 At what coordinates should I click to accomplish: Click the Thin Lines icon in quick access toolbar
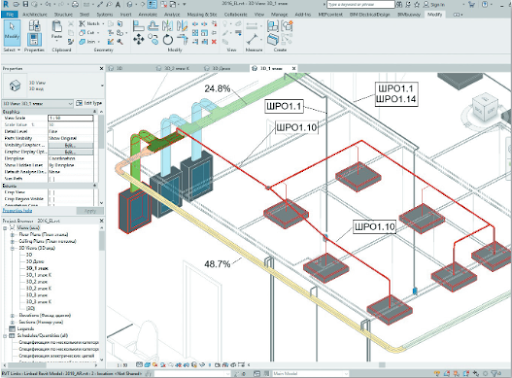tap(152, 4)
